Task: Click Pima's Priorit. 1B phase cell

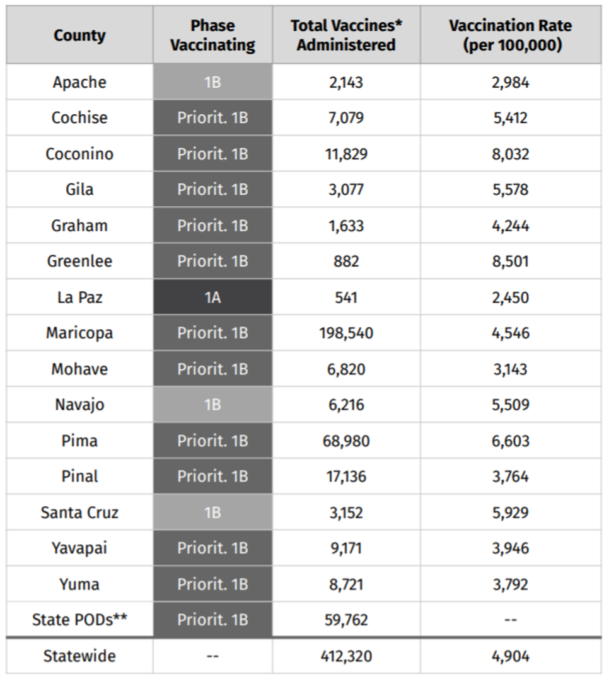Action: 212,441
